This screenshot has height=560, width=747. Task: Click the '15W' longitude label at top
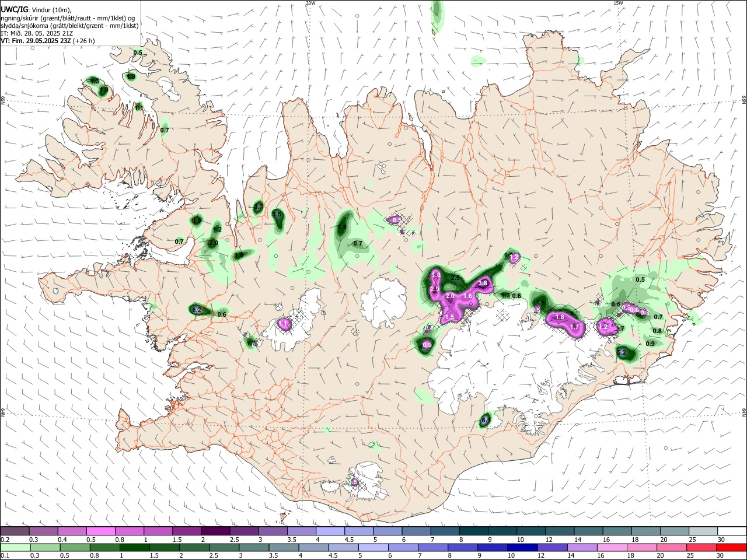[x=618, y=3]
